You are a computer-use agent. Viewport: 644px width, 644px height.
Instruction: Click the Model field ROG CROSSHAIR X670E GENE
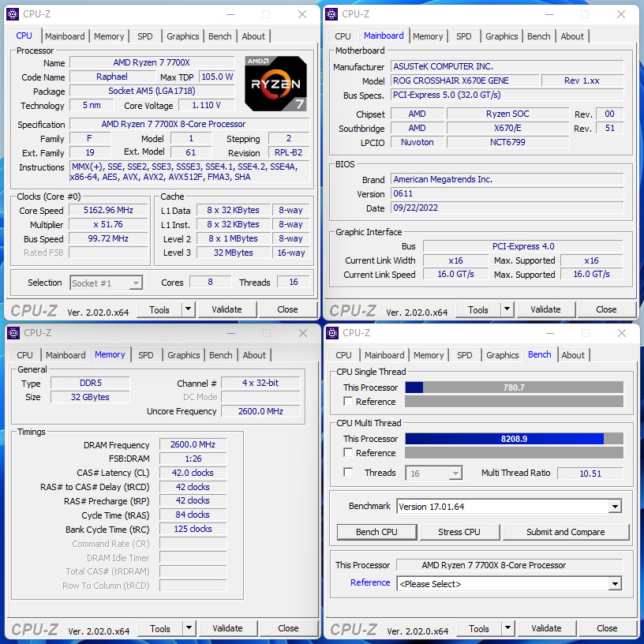pos(465,80)
